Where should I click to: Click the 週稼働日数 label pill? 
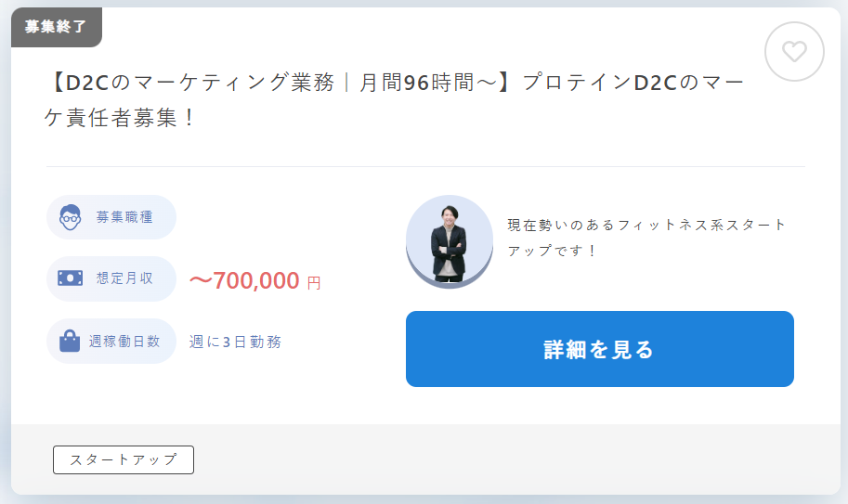click(x=111, y=341)
